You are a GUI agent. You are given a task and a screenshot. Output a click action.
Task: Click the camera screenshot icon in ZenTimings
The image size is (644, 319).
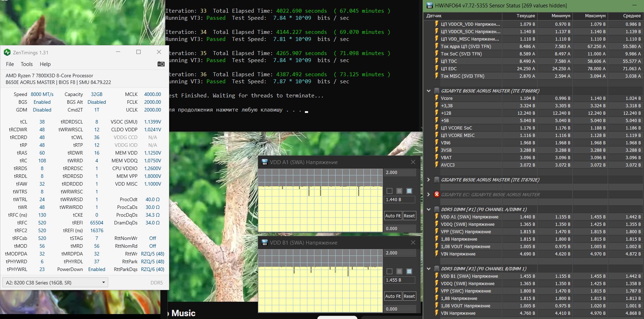(161, 64)
